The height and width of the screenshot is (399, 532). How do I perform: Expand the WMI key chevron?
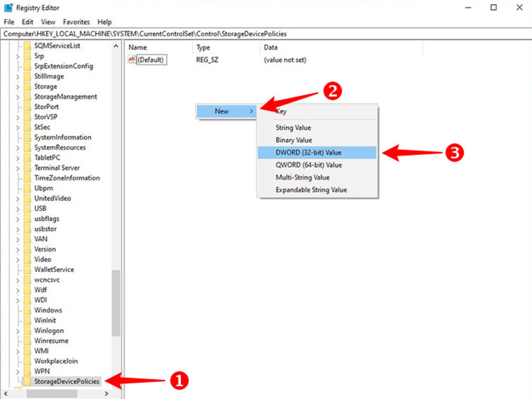click(x=18, y=351)
